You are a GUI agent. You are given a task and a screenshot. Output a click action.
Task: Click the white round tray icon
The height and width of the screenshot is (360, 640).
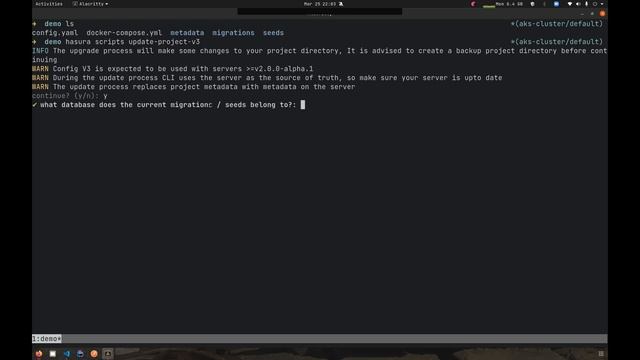coord(532,4)
